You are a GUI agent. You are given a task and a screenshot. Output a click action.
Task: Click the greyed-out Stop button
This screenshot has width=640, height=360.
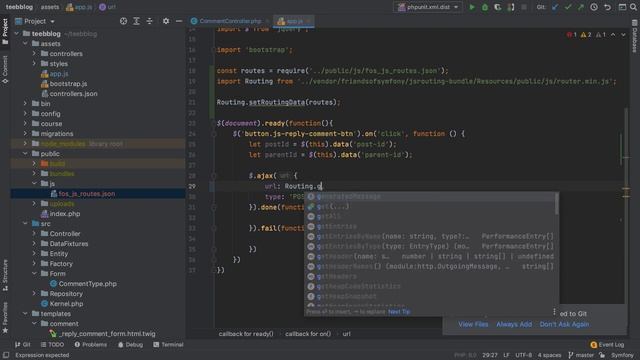pos(524,7)
